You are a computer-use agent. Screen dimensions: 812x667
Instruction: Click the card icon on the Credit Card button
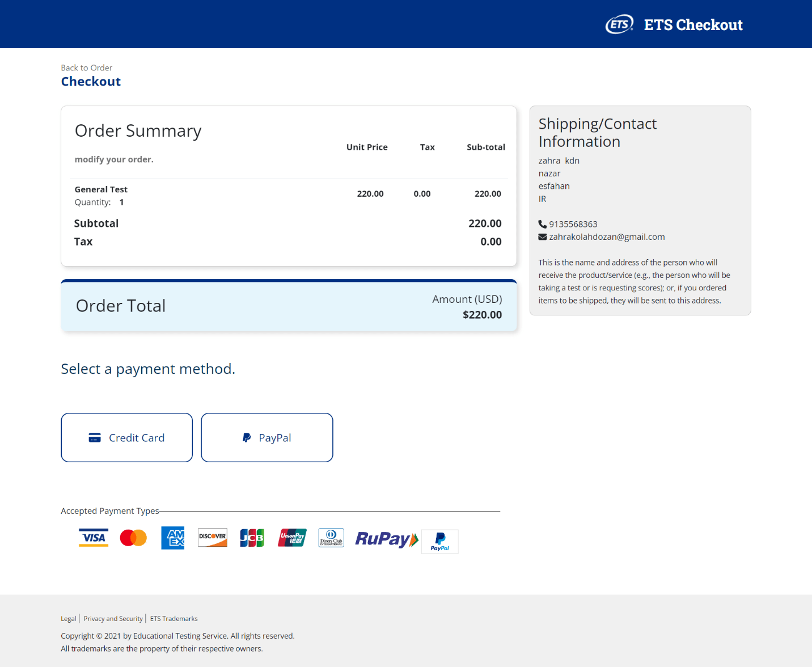[95, 438]
